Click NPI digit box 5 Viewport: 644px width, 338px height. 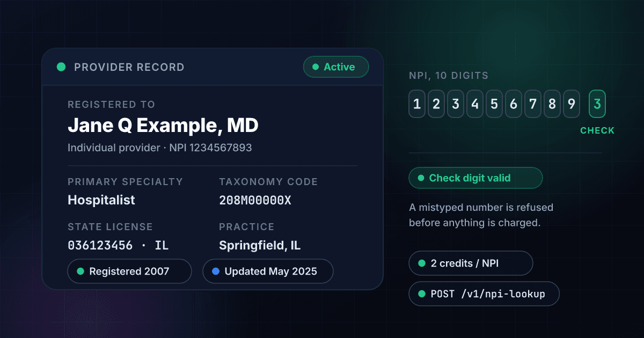[494, 104]
